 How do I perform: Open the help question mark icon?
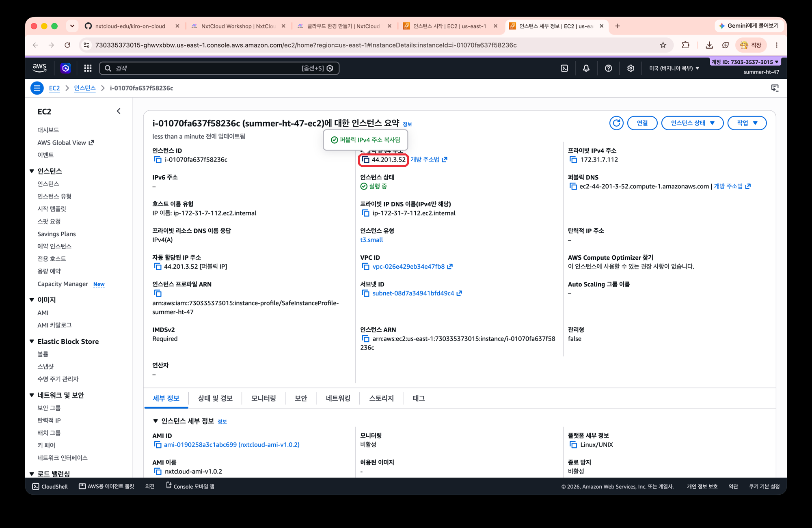tap(608, 68)
